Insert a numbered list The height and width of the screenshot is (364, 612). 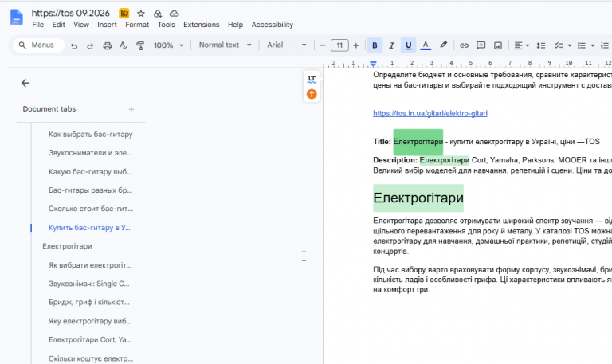coord(605,45)
